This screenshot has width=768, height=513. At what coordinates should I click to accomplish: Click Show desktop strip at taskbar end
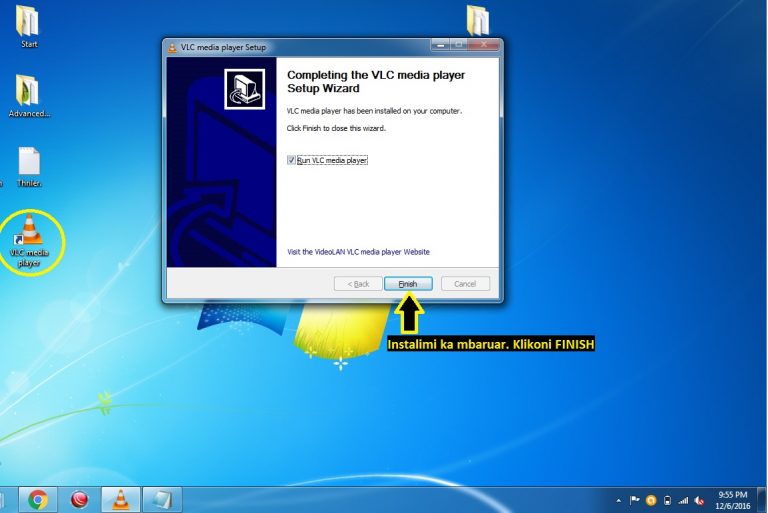(x=762, y=500)
